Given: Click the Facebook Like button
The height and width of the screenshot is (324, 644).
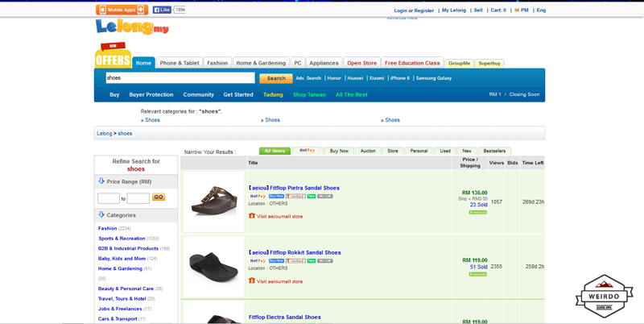Looking at the screenshot, I should pos(162,10).
